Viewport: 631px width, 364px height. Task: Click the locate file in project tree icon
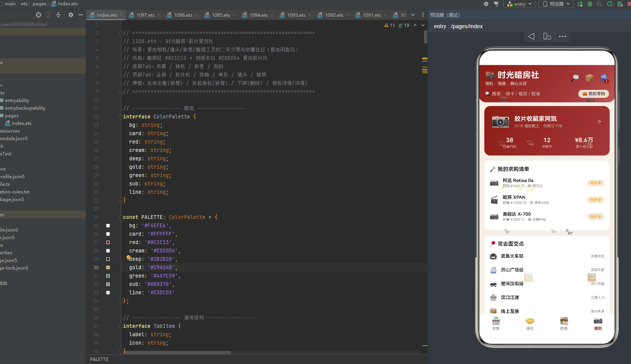(38, 15)
